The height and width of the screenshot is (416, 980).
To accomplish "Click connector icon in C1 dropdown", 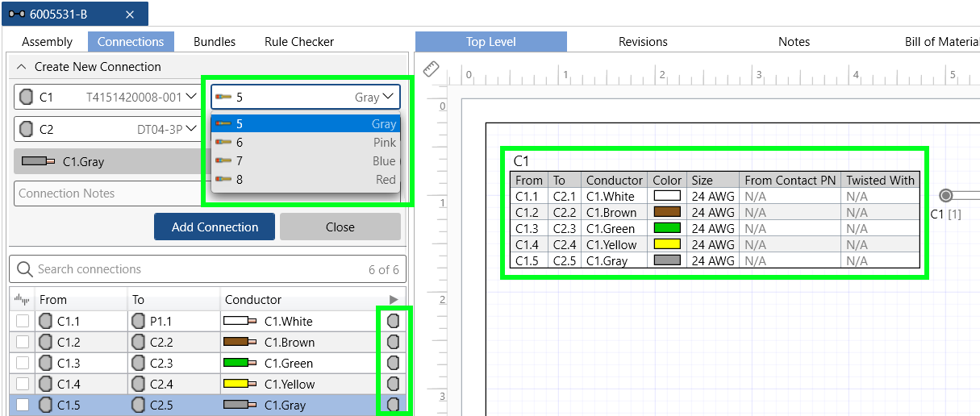I will coord(27,97).
